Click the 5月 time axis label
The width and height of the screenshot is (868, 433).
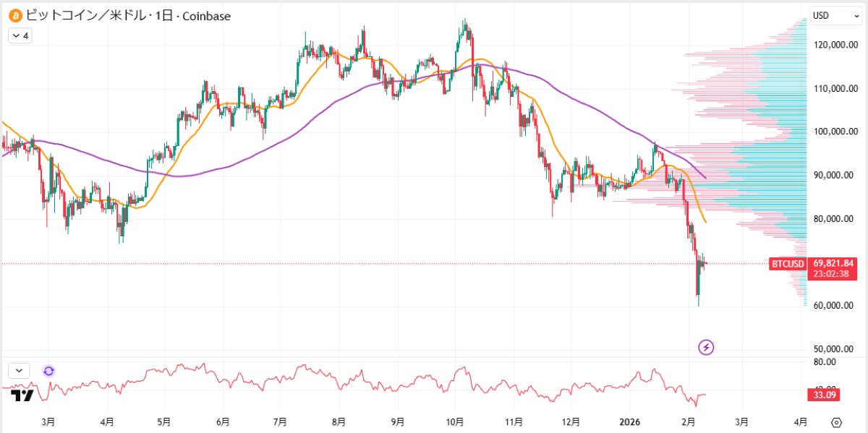click(x=164, y=421)
